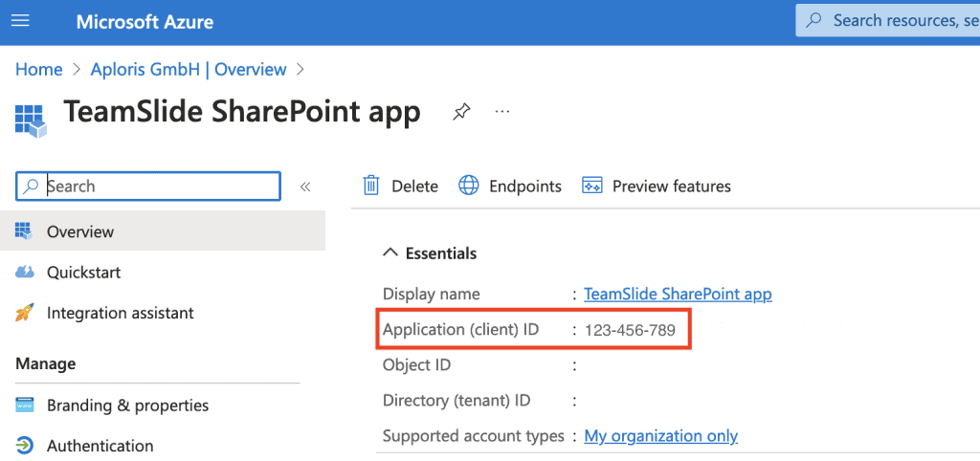980x461 pixels.
Task: Open Authentication in the sidebar
Action: point(100,446)
